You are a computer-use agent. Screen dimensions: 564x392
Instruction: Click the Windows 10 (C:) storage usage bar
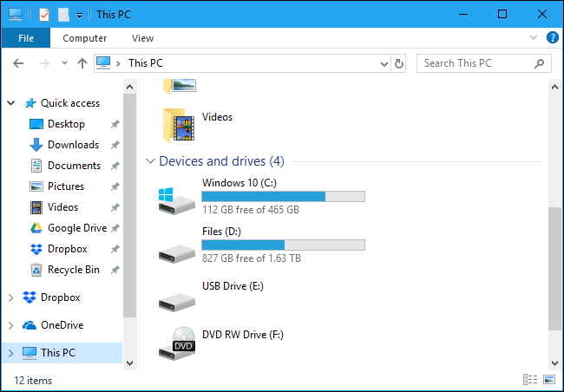(283, 197)
